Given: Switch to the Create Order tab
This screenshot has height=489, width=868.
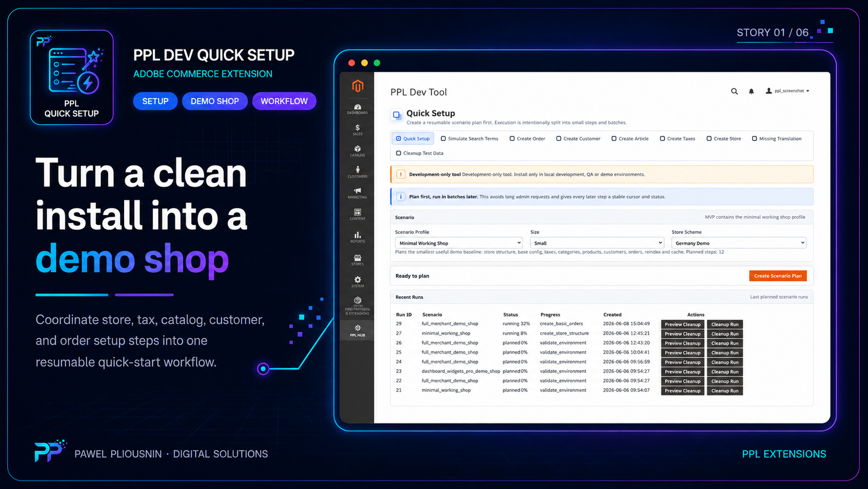Looking at the screenshot, I should click(527, 139).
